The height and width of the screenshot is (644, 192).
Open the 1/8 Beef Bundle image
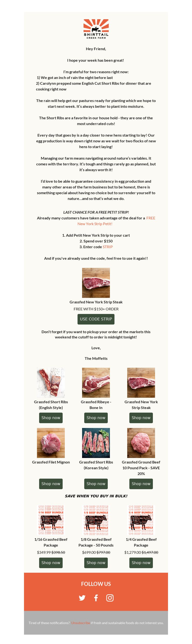[x=96, y=520]
